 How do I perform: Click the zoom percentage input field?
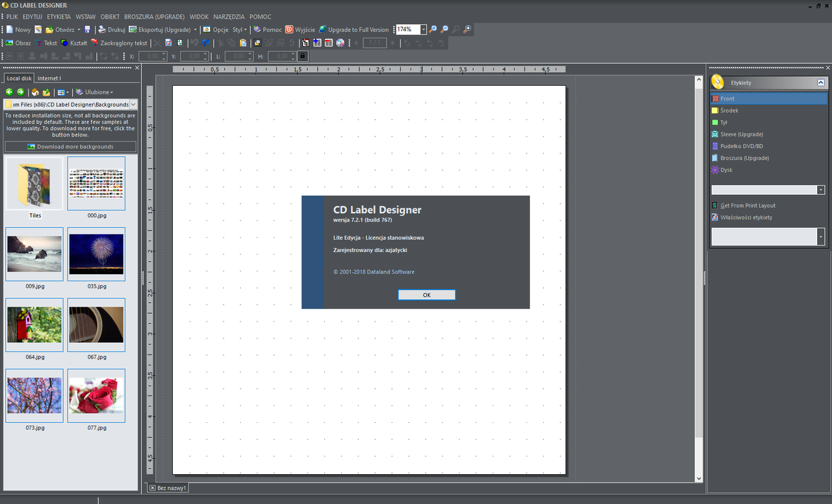coord(408,29)
